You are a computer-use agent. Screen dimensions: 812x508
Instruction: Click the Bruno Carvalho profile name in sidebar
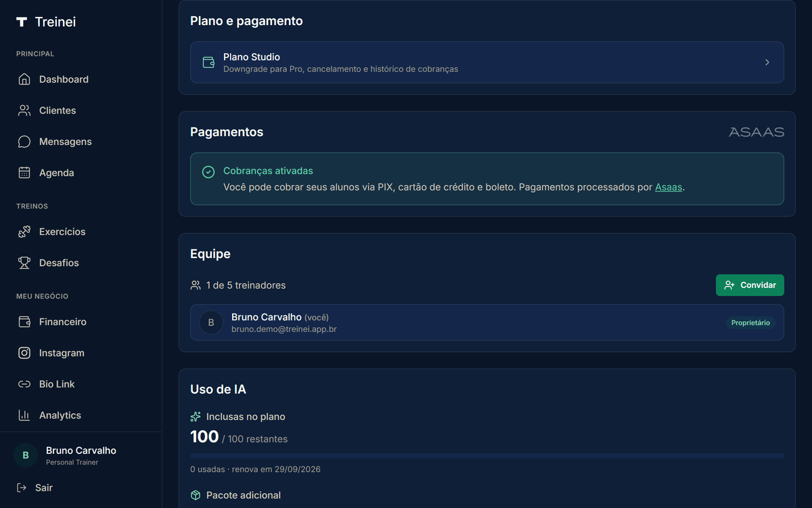pos(81,450)
